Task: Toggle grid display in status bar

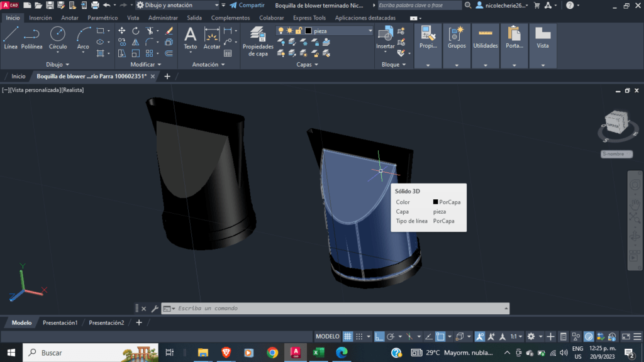Action: click(x=348, y=337)
